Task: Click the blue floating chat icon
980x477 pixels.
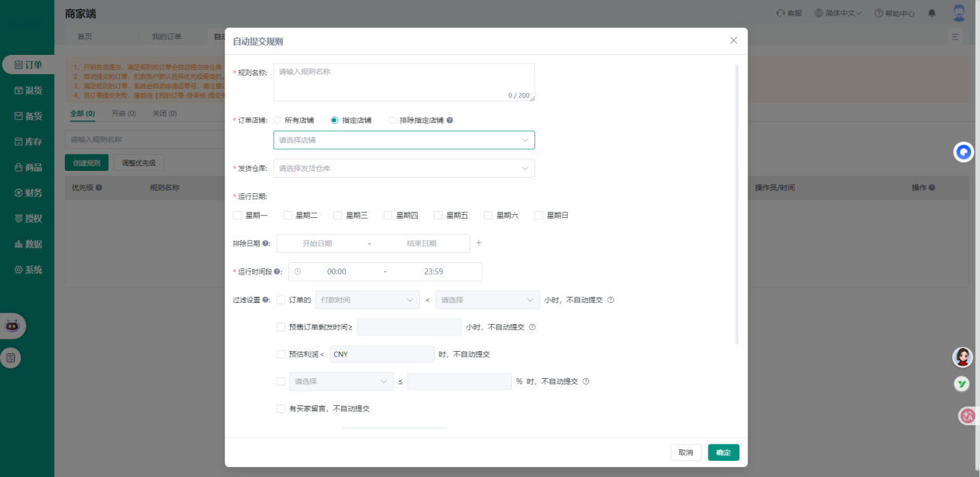Action: click(963, 152)
